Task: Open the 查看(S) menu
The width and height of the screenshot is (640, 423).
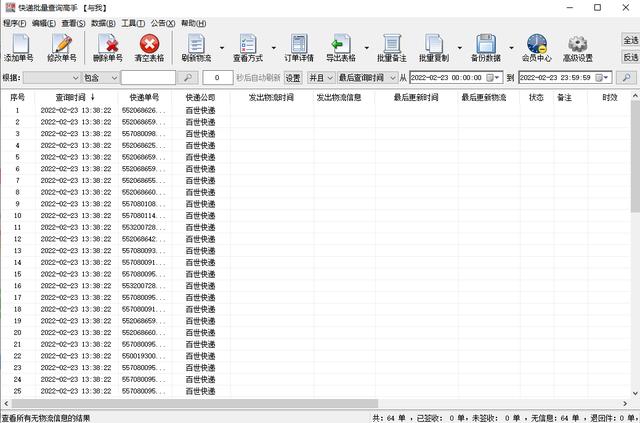Action: click(x=73, y=23)
